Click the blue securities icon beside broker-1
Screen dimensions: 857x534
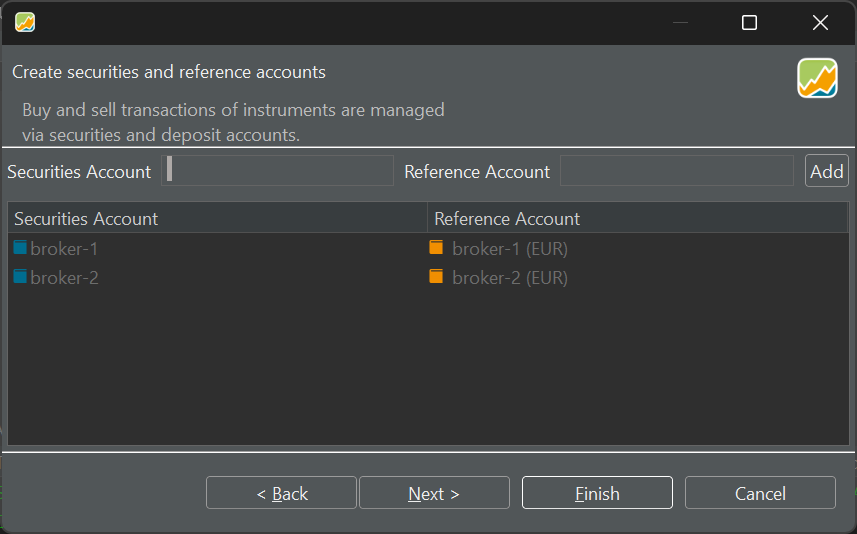pyautogui.click(x=20, y=248)
